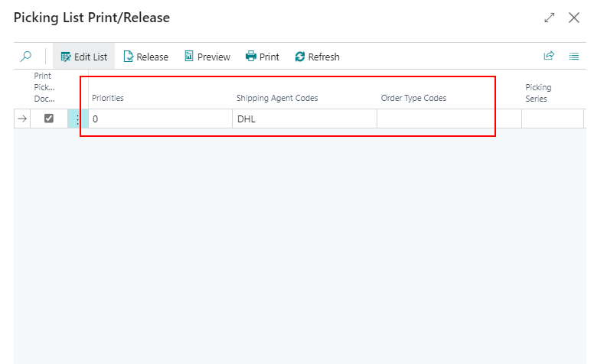Image resolution: width=594 pixels, height=364 pixels.
Task: Release the selected picking list
Action: pyautogui.click(x=145, y=57)
